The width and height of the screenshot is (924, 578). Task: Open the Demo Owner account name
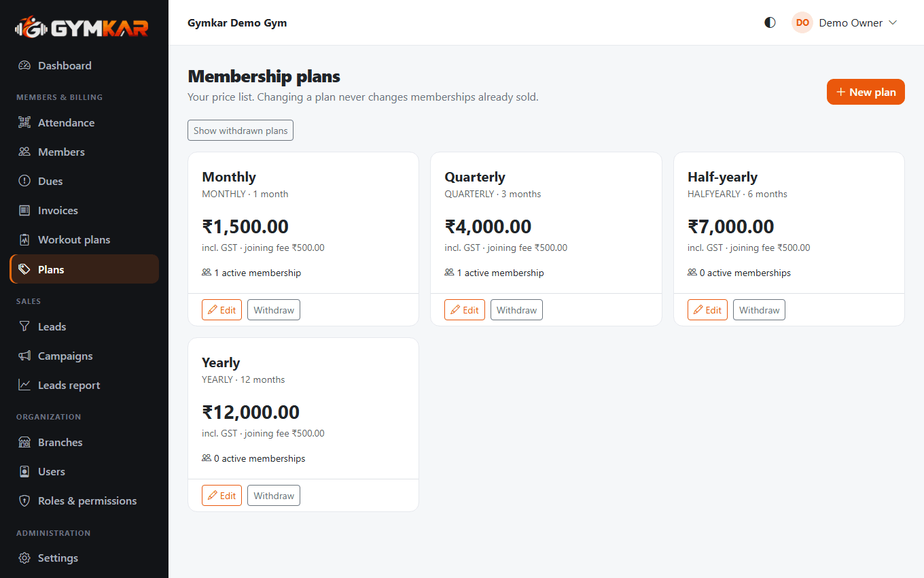851,22
